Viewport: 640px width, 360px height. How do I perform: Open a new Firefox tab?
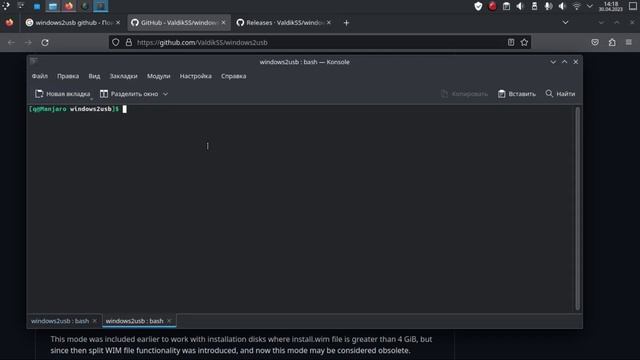346,23
